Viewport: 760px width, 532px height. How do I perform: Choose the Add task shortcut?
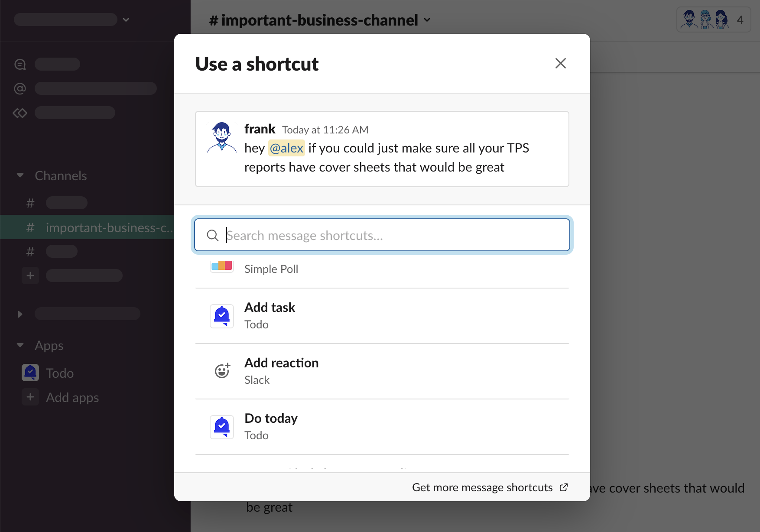(x=382, y=316)
